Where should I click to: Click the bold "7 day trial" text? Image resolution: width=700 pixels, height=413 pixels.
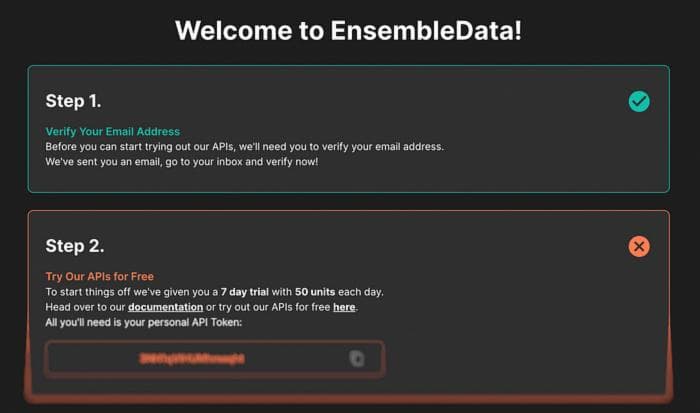coord(245,292)
